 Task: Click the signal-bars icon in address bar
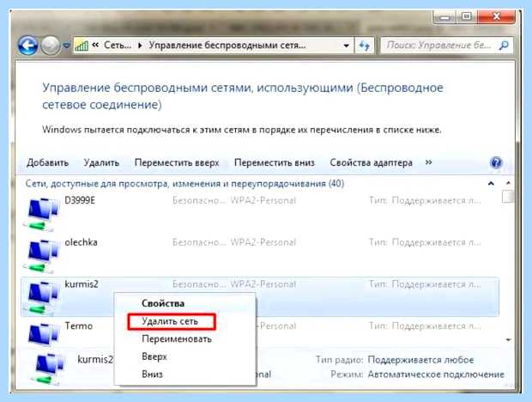point(82,46)
